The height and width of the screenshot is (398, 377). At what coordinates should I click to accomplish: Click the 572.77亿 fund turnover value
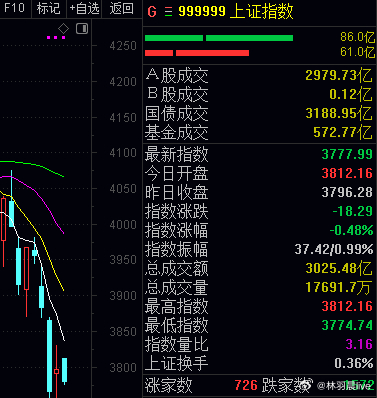click(x=343, y=133)
